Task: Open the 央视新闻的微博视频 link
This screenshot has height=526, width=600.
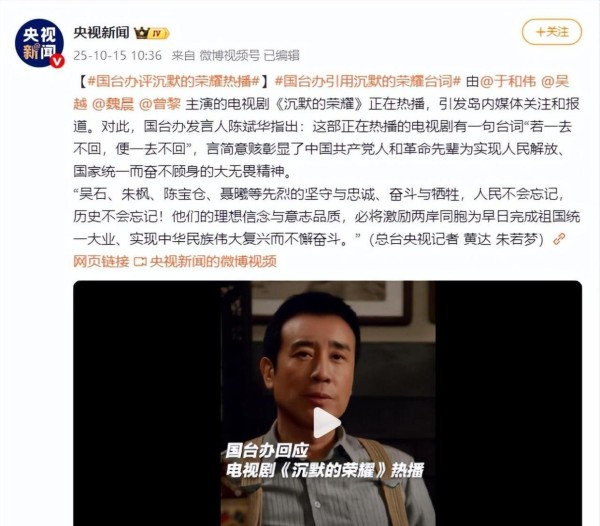Action: pos(213,262)
